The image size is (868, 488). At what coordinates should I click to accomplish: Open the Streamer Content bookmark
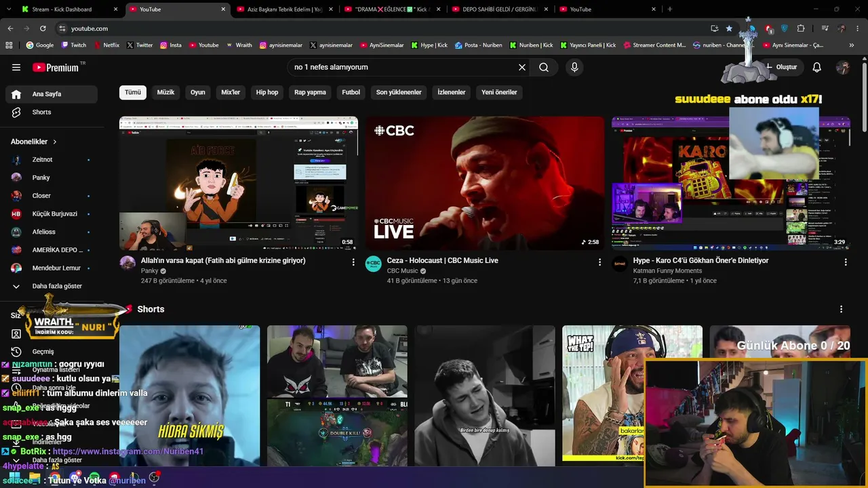coord(653,45)
